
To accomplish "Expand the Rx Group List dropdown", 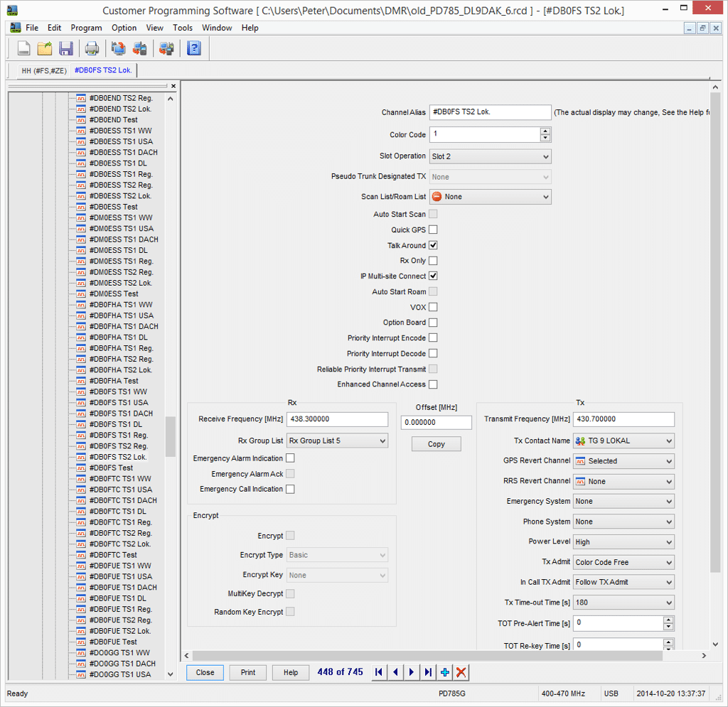I will 337,441.
